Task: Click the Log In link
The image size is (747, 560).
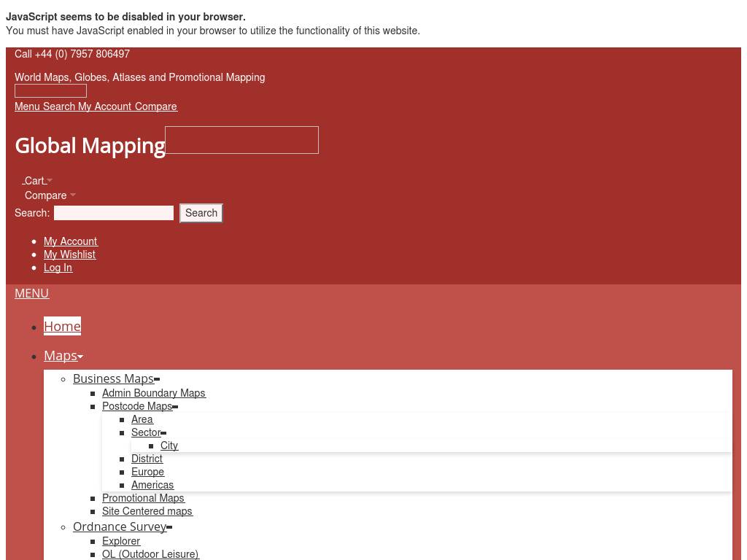Action: pos(58,268)
